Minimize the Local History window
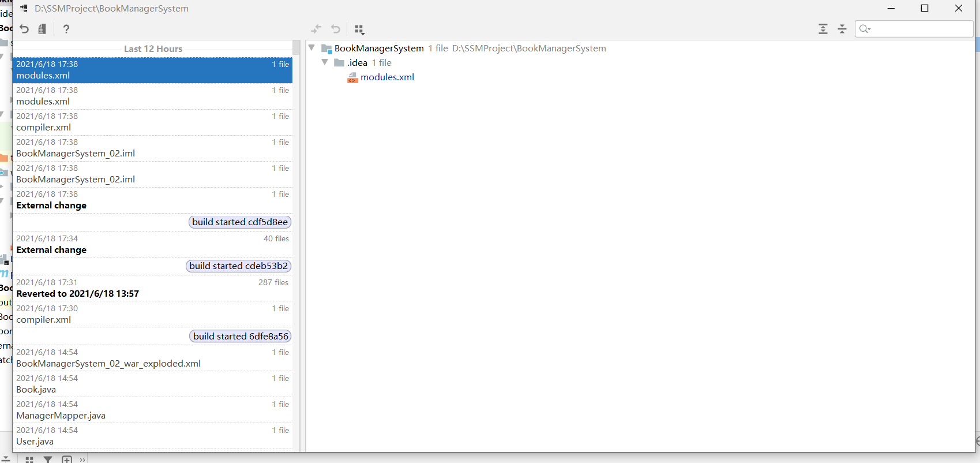 [891, 8]
